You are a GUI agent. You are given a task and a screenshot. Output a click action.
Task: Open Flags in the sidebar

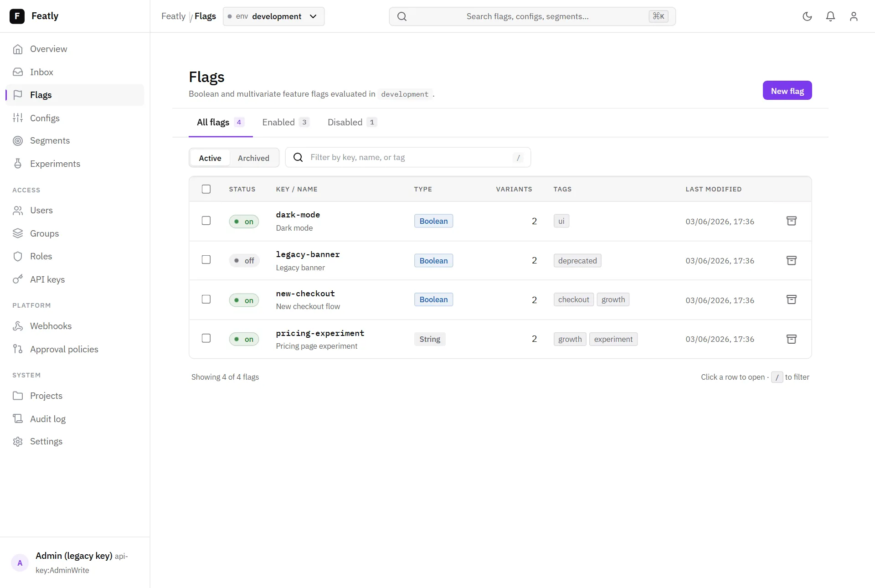point(75,95)
